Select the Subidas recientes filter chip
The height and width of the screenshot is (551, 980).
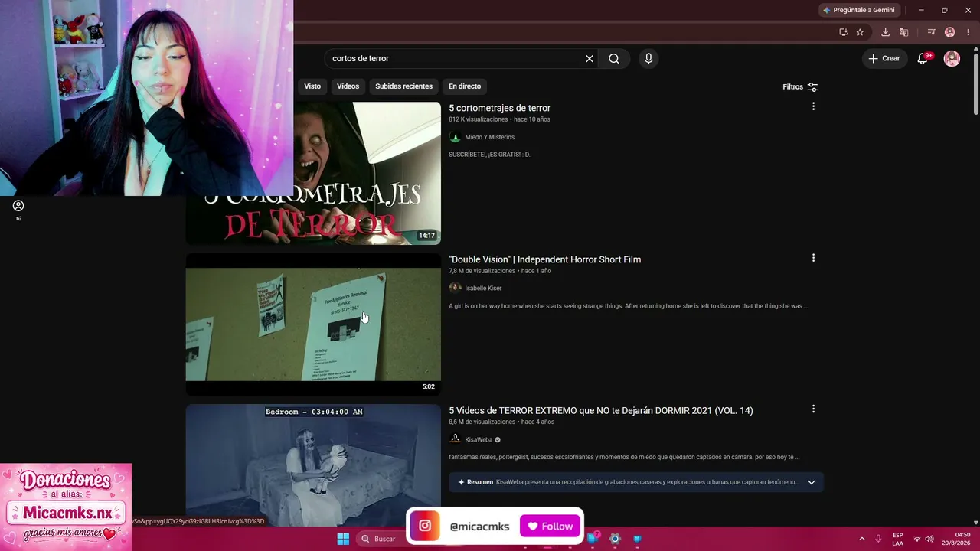[x=403, y=86]
